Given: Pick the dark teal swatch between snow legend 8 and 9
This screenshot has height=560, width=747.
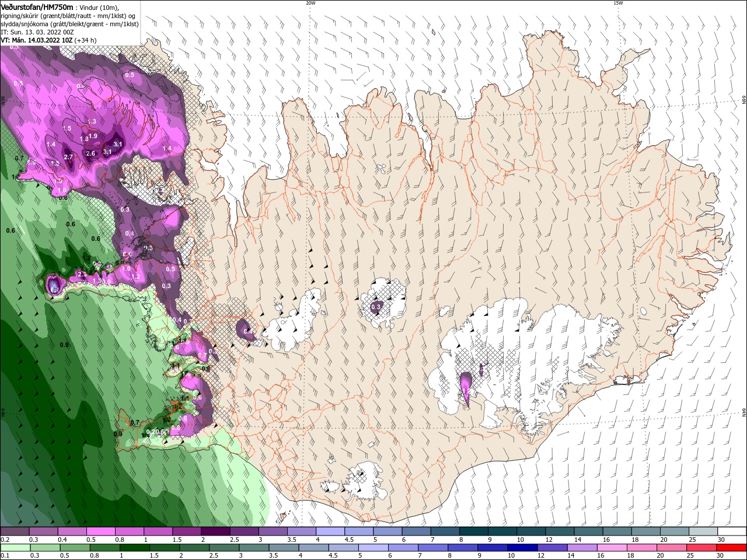Looking at the screenshot, I should pos(473,531).
